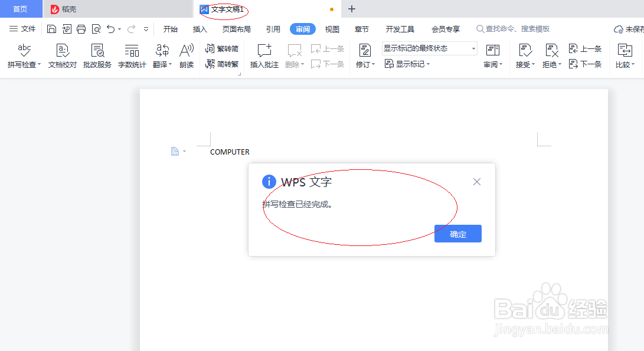Open the Chinese conversion settings launcher

pyautogui.click(x=240, y=74)
